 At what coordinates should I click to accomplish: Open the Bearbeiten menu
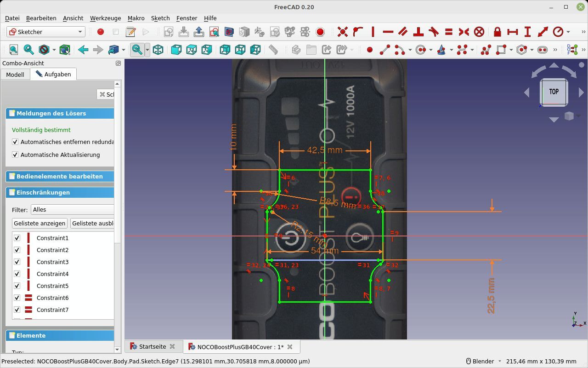(41, 18)
